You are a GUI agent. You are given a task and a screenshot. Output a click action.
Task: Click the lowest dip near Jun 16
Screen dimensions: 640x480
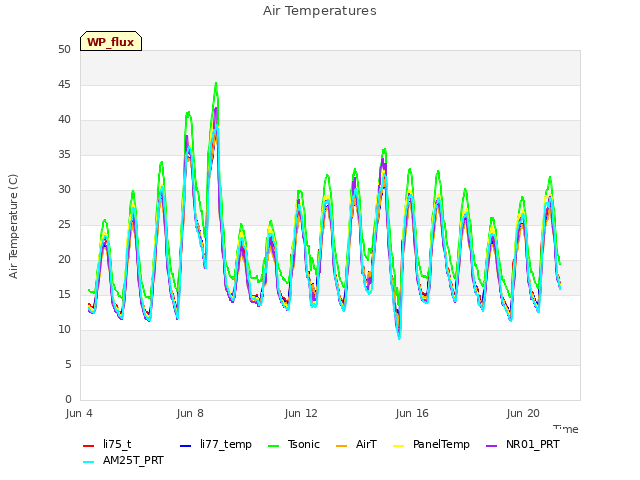pos(399,337)
